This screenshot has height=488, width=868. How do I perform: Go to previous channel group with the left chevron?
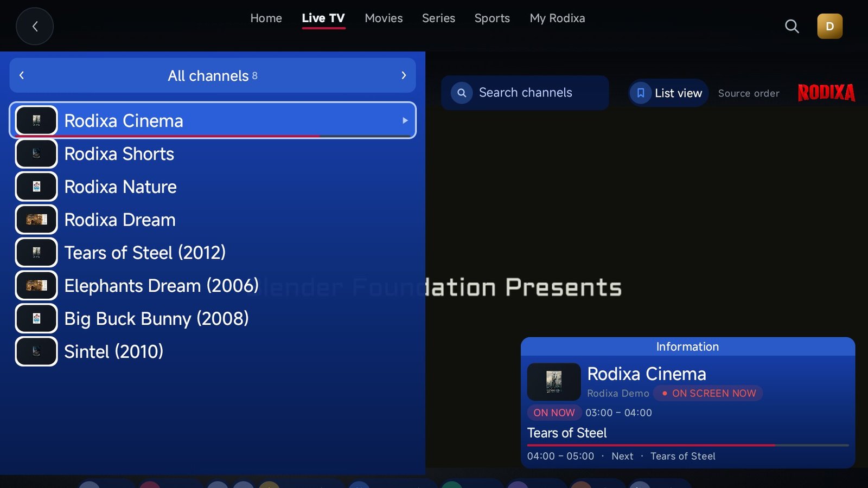pos(22,75)
